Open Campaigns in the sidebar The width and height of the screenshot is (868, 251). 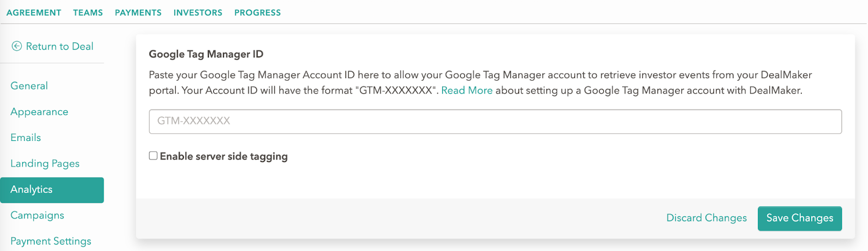click(37, 216)
